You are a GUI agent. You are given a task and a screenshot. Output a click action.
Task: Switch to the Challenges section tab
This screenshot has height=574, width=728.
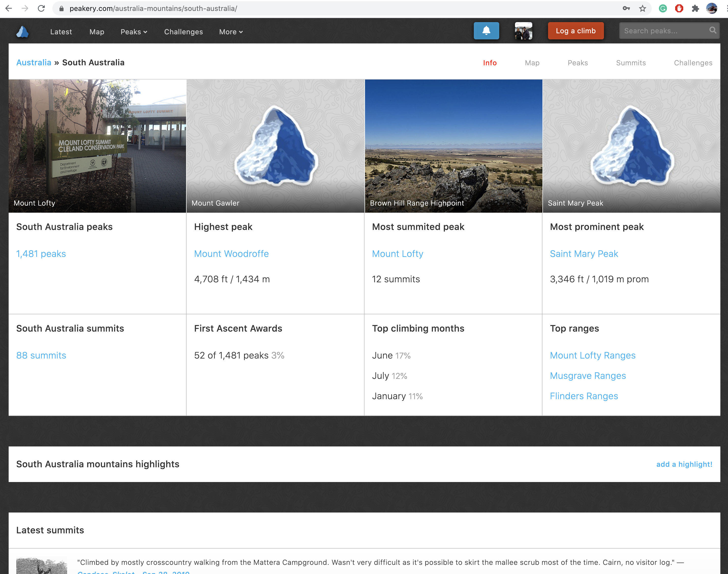693,63
